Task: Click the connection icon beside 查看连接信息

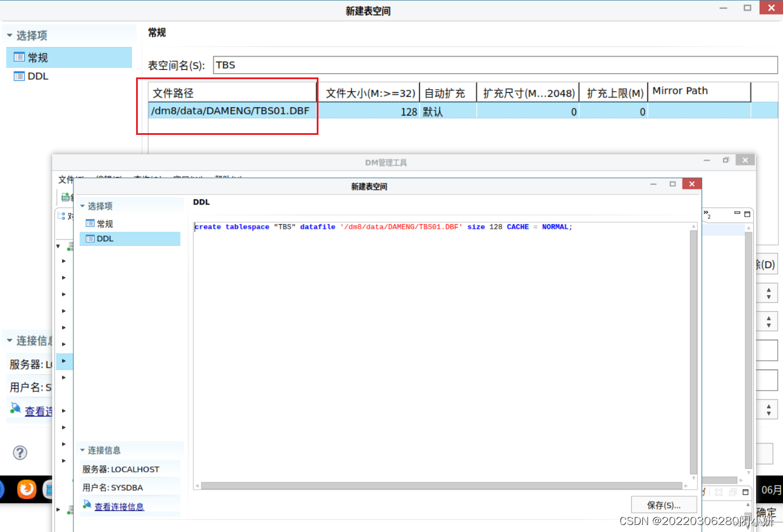Action: pyautogui.click(x=87, y=504)
